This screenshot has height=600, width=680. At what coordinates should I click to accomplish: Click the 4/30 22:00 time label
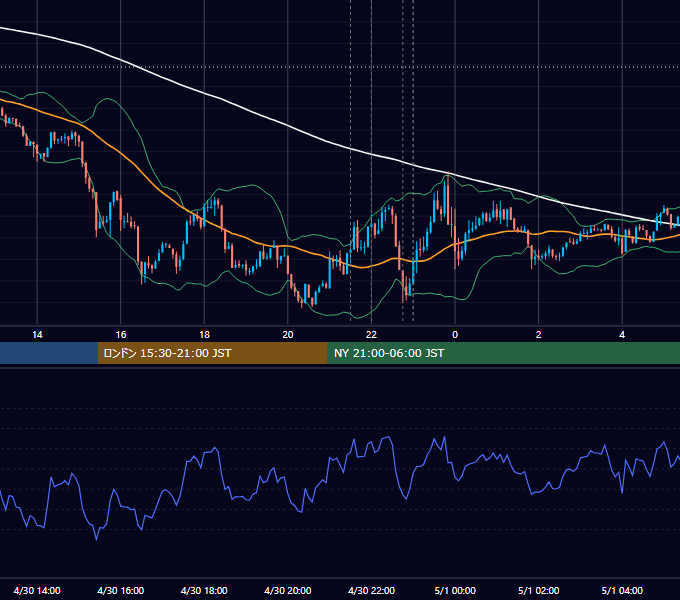[x=371, y=590]
